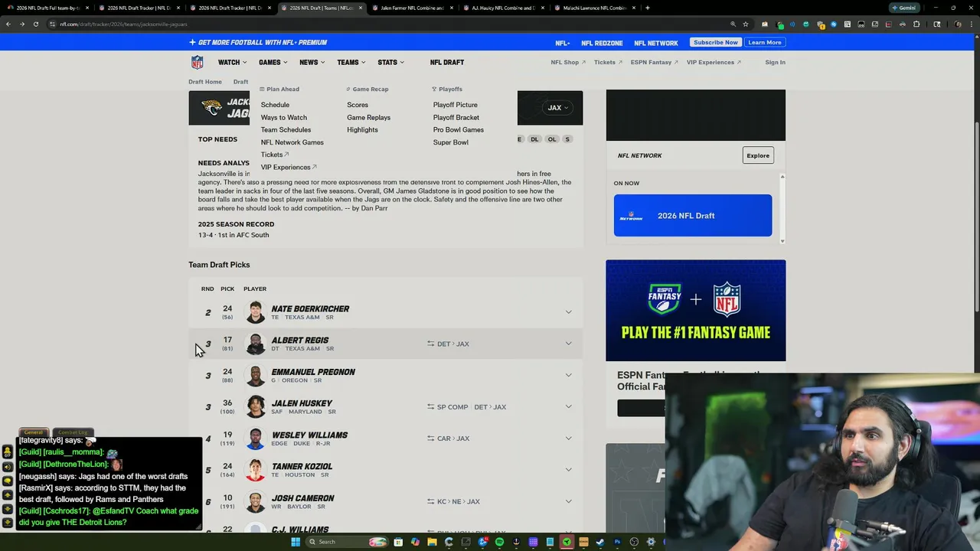Open NFL Network Games link

292,142
